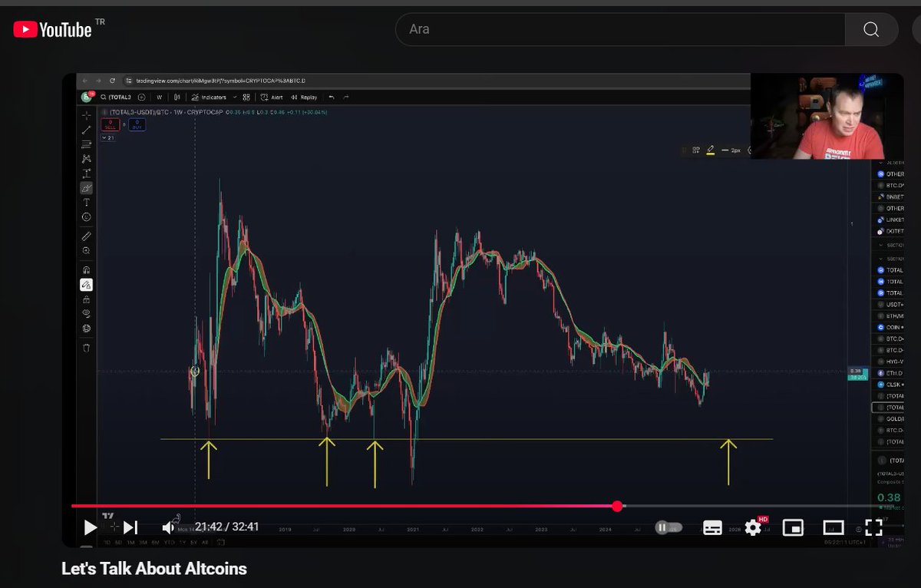Click the redo arrow in chart toolbar

click(x=346, y=97)
